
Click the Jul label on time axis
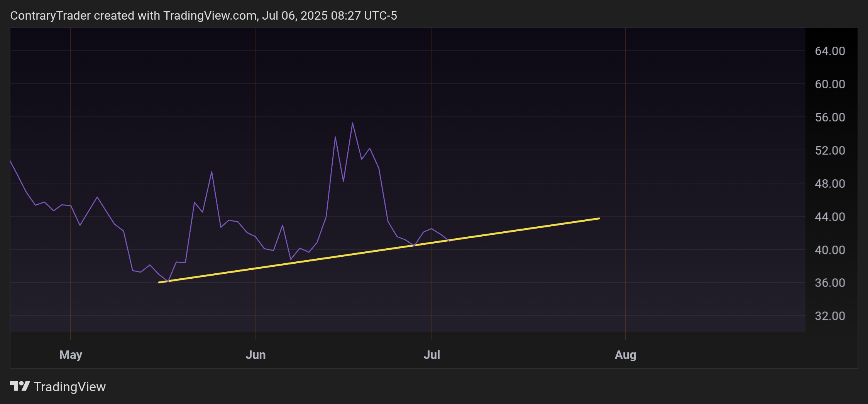pos(431,355)
